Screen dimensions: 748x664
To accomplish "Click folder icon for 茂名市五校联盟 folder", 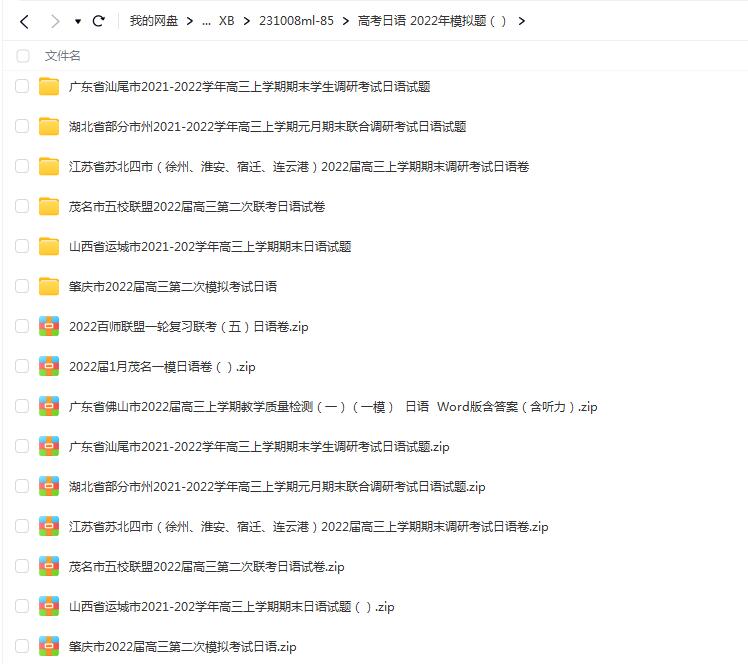I will pyautogui.click(x=49, y=206).
